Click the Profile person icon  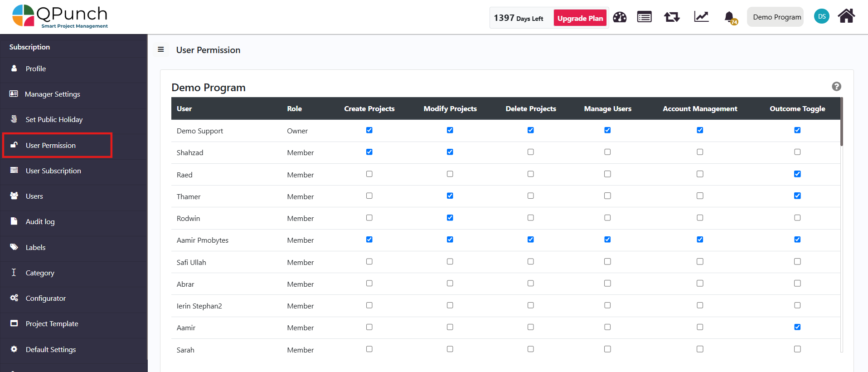14,68
